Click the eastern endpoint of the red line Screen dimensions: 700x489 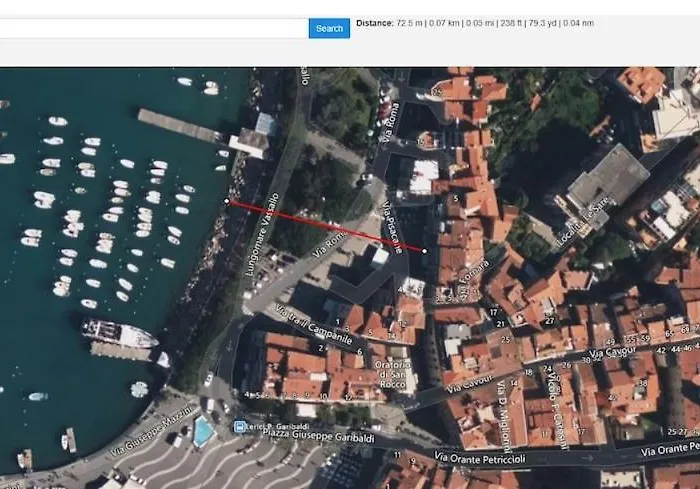[424, 251]
